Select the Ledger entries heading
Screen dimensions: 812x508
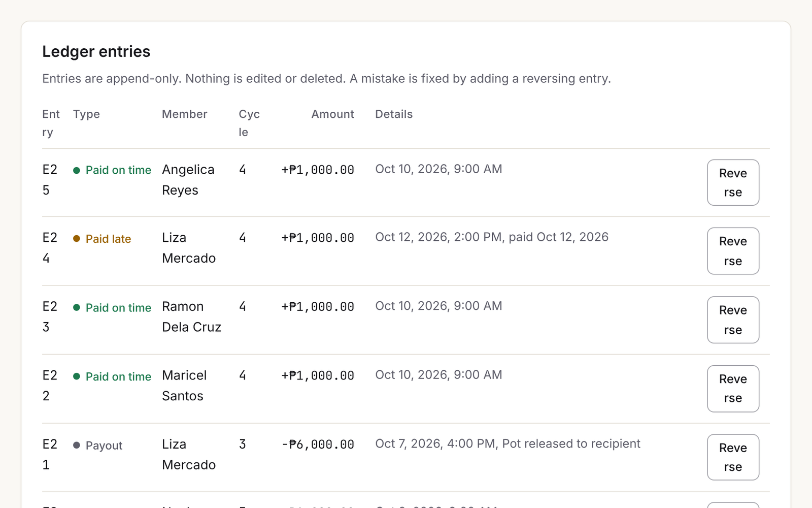click(x=96, y=51)
